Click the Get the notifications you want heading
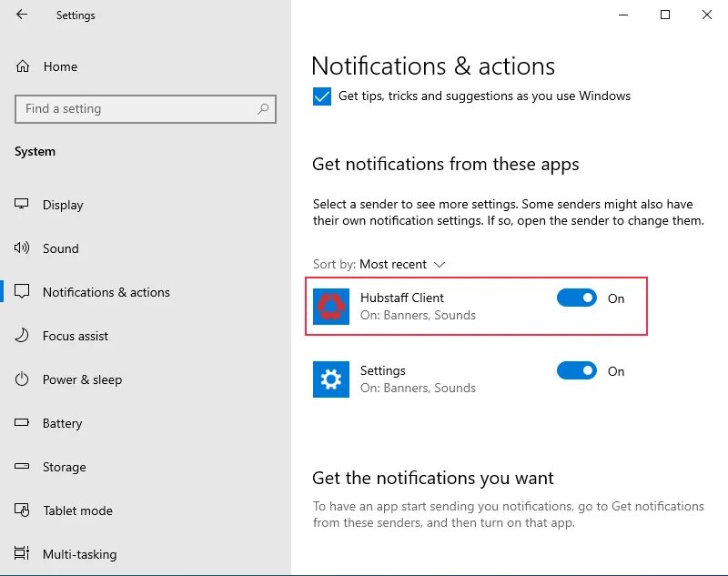Viewport: 728px width, 576px height. 433,478
